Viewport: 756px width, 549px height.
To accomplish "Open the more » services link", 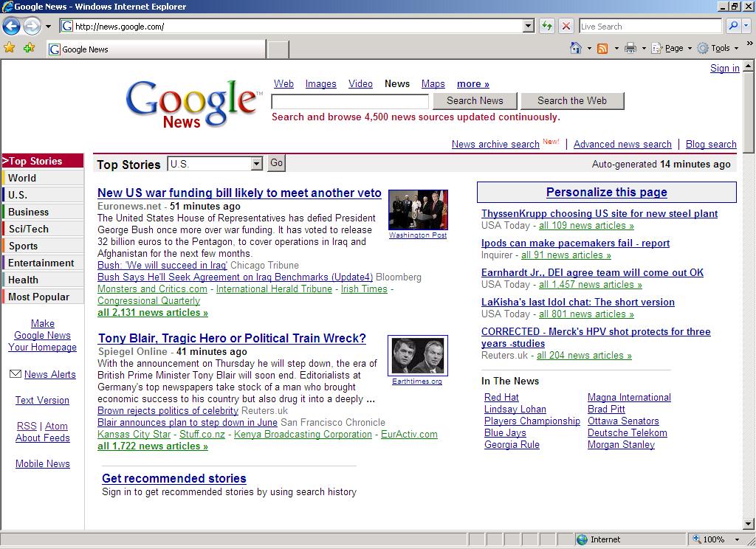I will coord(473,84).
